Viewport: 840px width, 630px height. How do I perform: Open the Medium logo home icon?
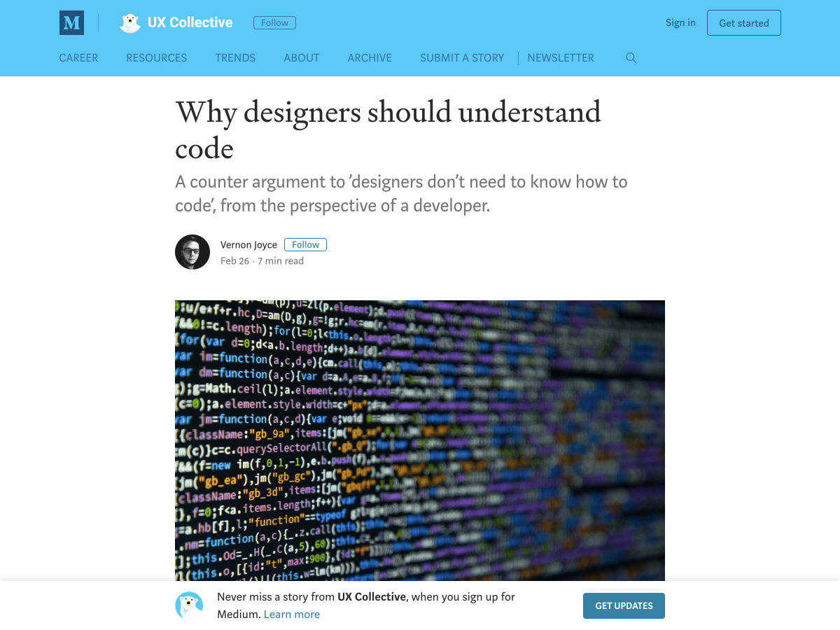pyautogui.click(x=71, y=23)
